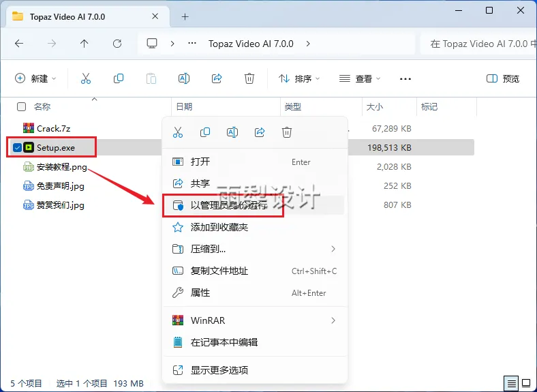Viewport: 537px width, 392px height.
Task: Select the 赞赏我们.jpg file name
Action: (x=60, y=205)
